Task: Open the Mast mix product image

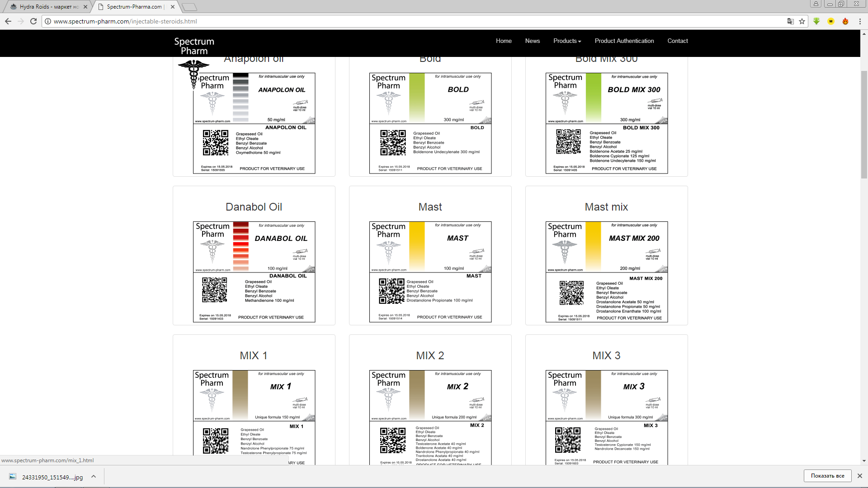Action: [606, 272]
